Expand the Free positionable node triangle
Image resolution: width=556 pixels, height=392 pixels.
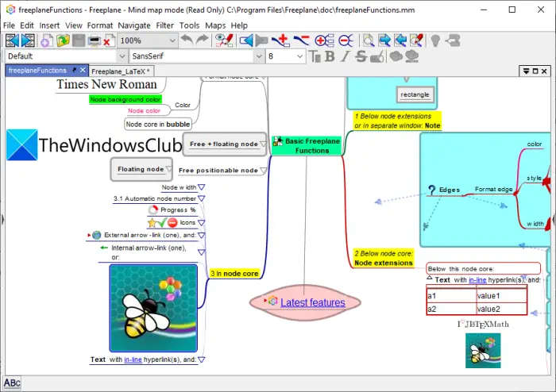(x=263, y=171)
